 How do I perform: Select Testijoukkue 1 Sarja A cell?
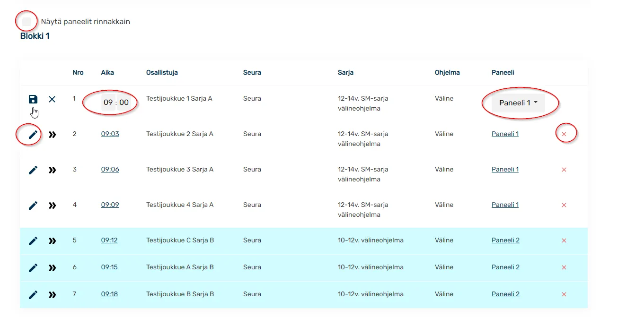point(179,99)
